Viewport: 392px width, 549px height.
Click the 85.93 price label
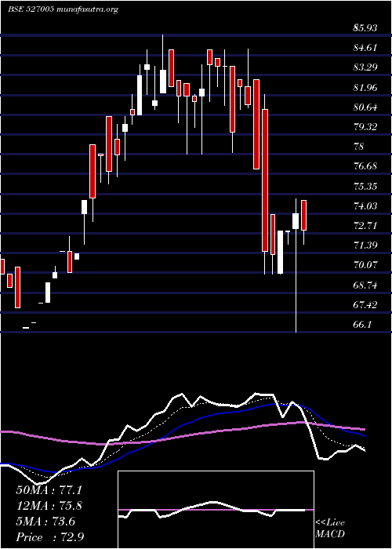click(365, 27)
